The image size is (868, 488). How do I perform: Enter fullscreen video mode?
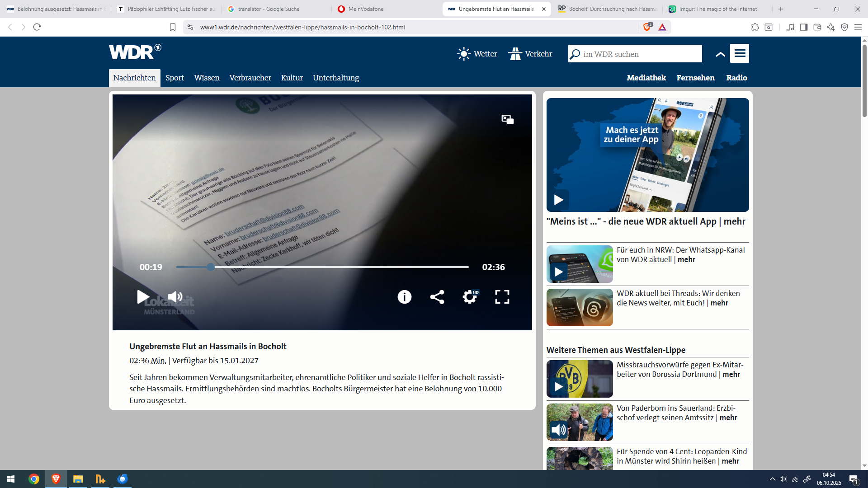coord(502,297)
